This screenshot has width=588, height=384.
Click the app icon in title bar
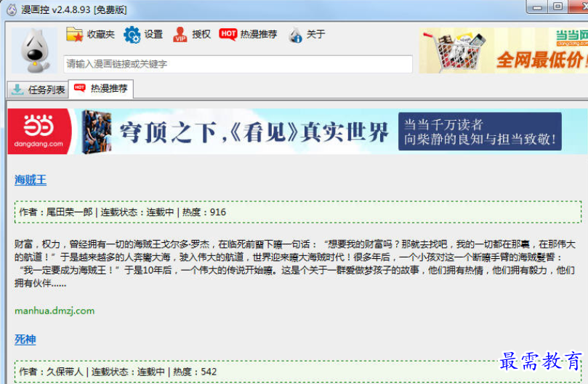pos(12,9)
